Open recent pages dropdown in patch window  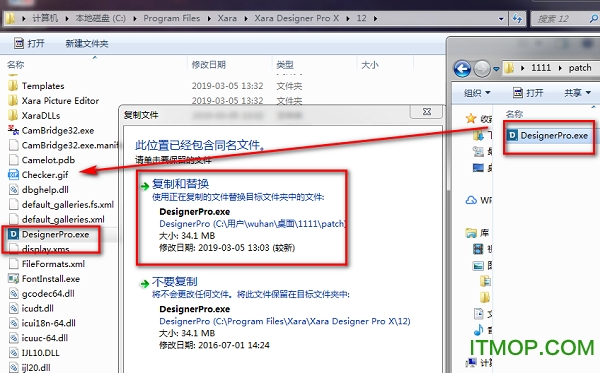point(496,69)
